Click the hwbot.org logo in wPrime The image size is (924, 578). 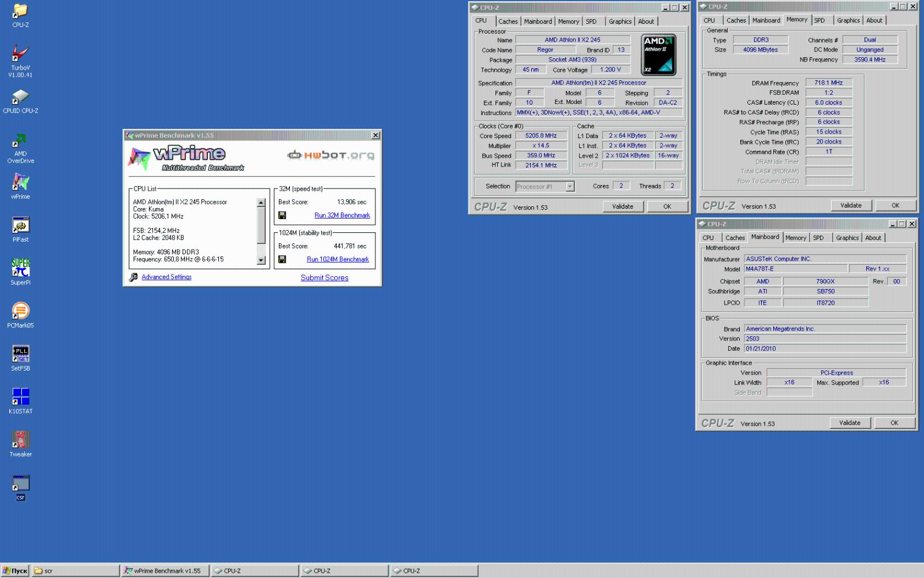[330, 155]
